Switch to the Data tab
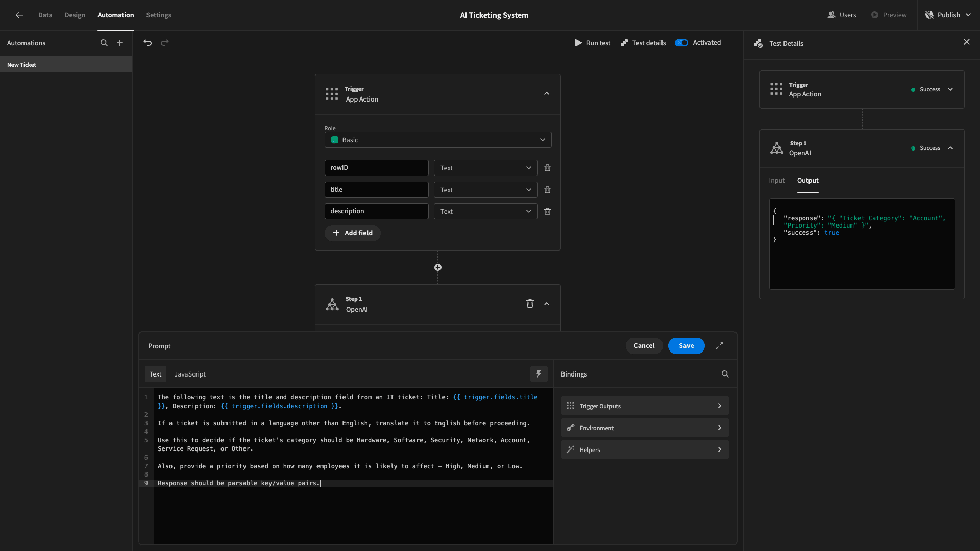980x551 pixels. click(x=45, y=15)
